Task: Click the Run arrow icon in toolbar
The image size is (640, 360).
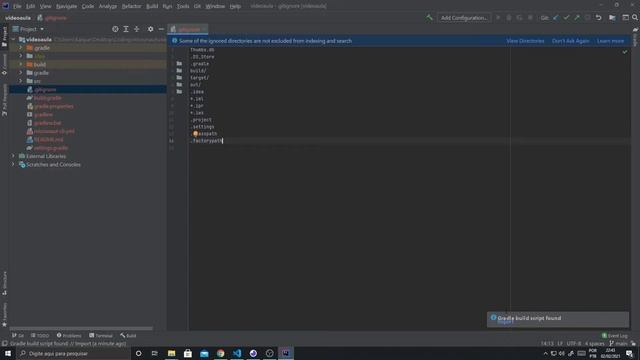Action: (x=498, y=18)
